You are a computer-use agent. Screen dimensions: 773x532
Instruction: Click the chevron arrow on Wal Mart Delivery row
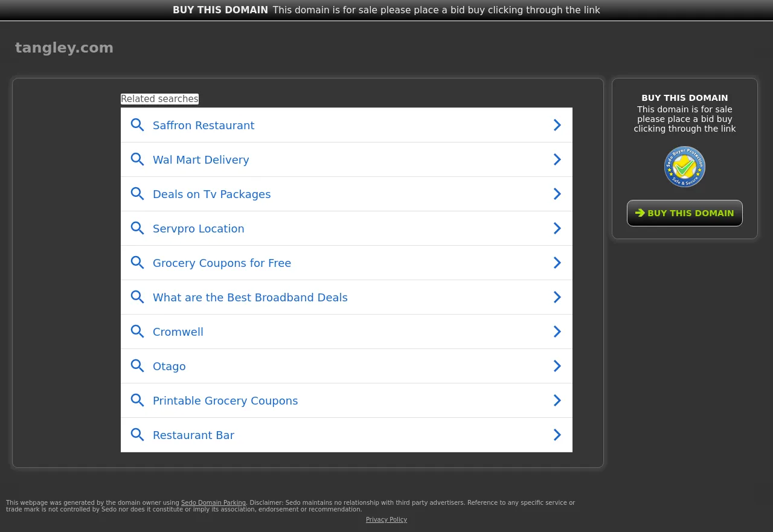[557, 159]
